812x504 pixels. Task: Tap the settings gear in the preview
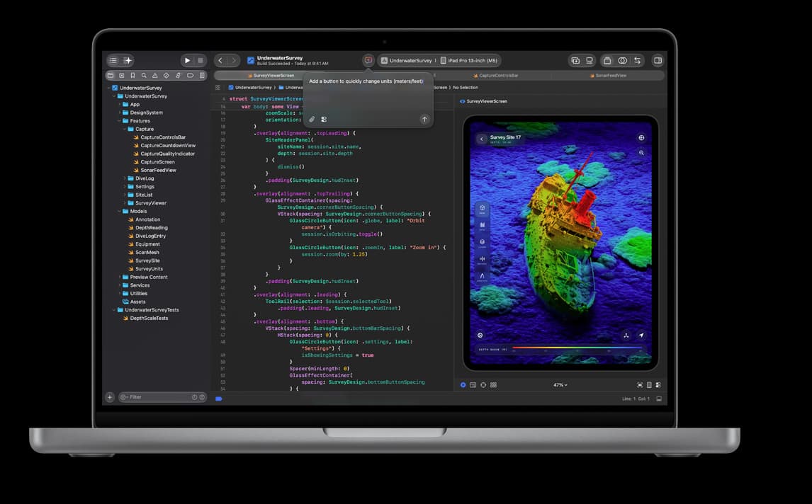(480, 336)
